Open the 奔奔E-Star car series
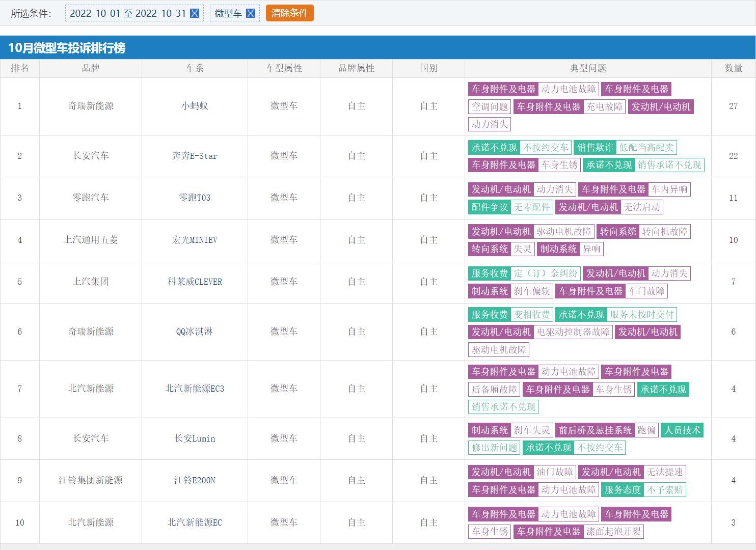This screenshot has width=756, height=550. point(195,156)
